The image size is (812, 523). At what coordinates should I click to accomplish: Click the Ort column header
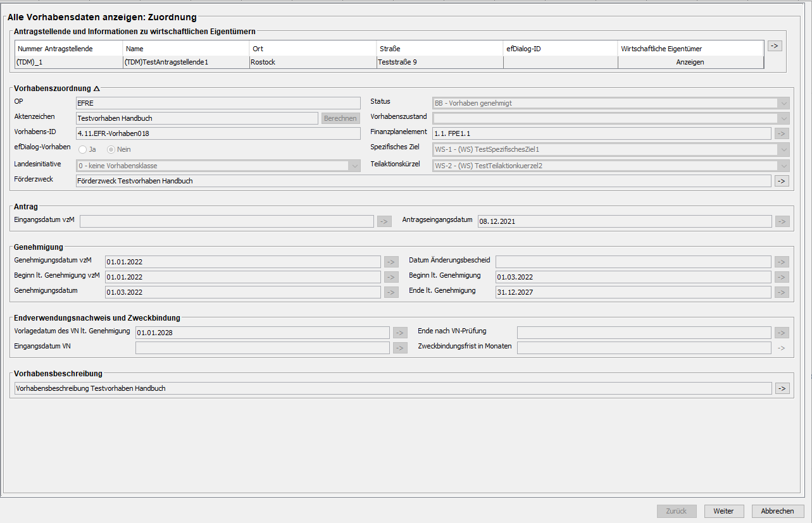tap(313, 49)
